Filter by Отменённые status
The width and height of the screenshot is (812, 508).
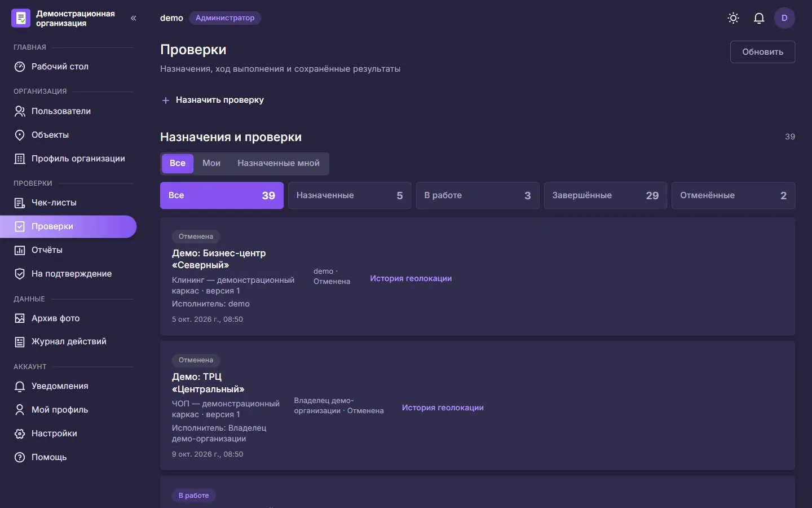coord(734,195)
